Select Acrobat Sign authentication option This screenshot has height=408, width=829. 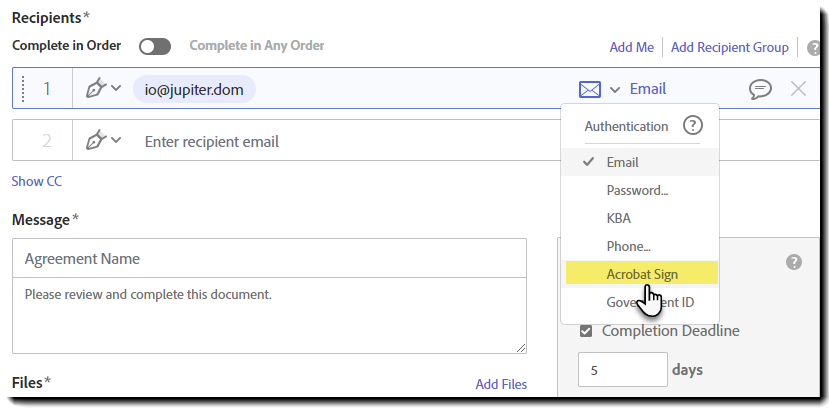pos(641,273)
